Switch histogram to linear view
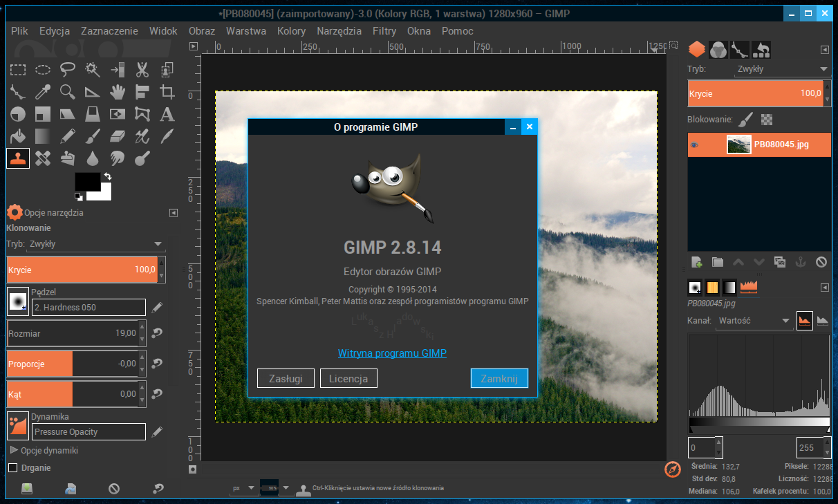This screenshot has height=504, width=838. [x=804, y=320]
